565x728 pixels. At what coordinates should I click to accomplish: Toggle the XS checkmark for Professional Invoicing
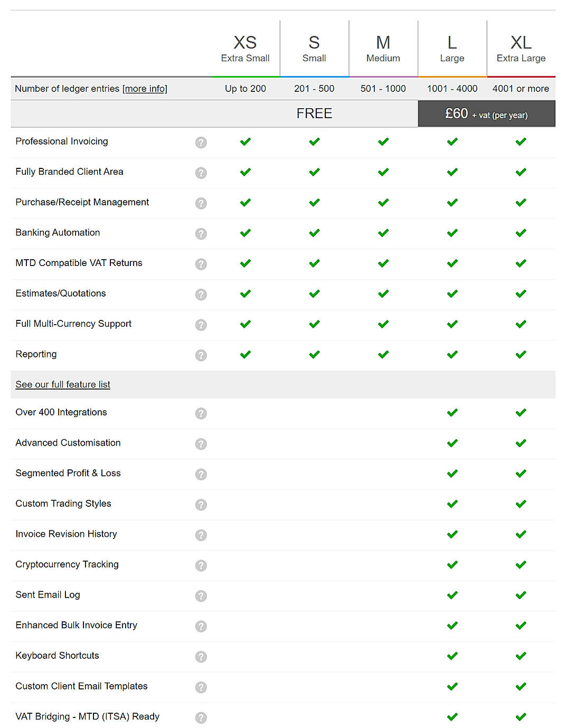245,141
